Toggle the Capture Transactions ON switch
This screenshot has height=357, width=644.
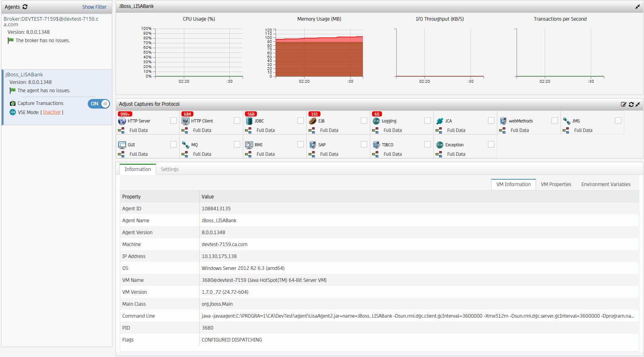pos(99,104)
